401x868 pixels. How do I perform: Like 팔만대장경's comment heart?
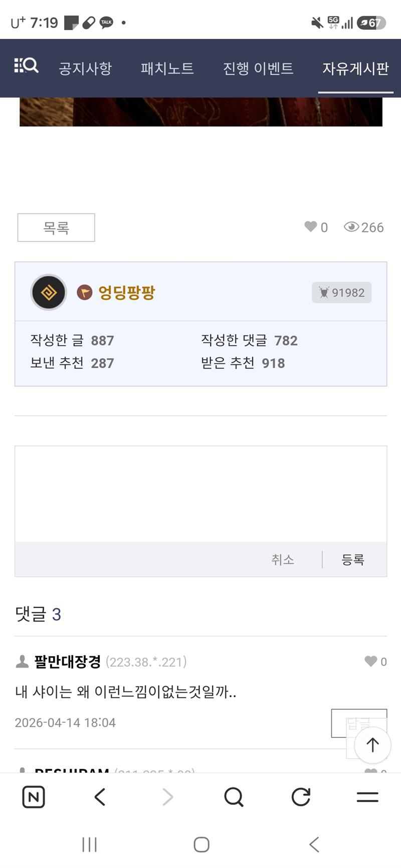point(371,661)
